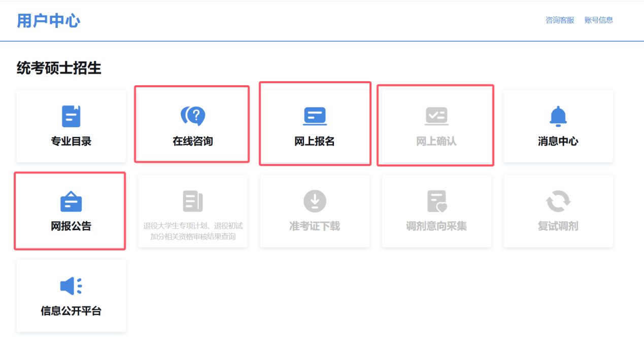Click the 用户中心 title logo
This screenshot has height=349, width=644.
click(48, 21)
